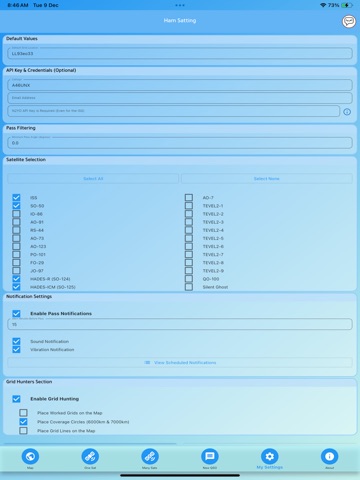The width and height of the screenshot is (360, 480).
Task: Click the Select All button
Action: (x=93, y=179)
